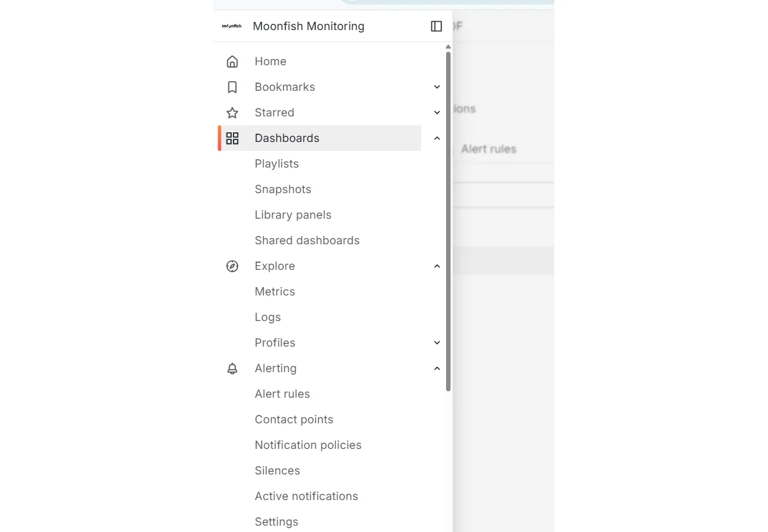Select the Dashboards grid icon
The image size is (768, 532).
point(232,137)
